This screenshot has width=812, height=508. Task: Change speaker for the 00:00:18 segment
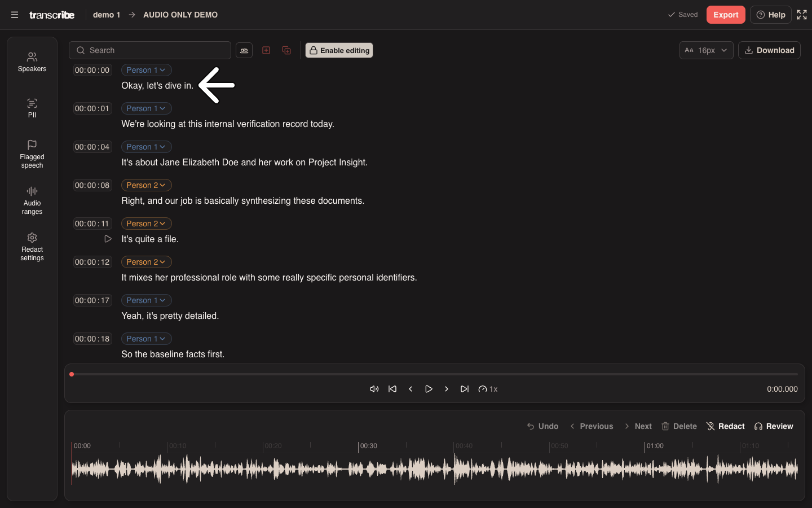146,339
